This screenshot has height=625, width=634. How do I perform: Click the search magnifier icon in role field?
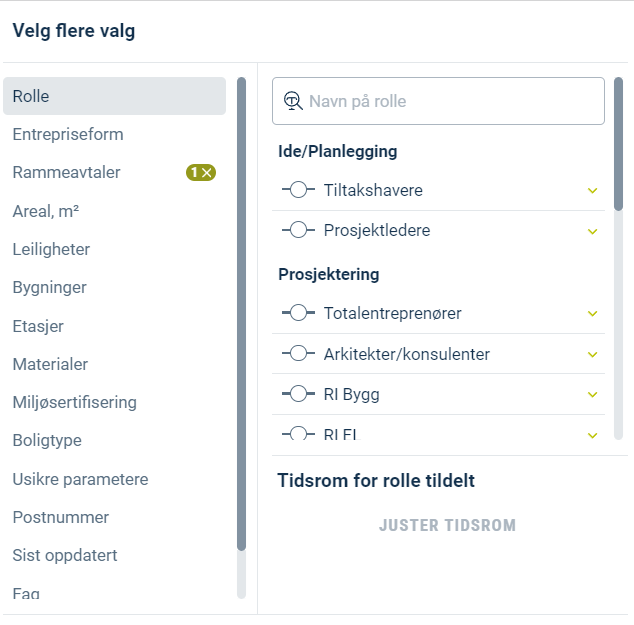click(293, 101)
